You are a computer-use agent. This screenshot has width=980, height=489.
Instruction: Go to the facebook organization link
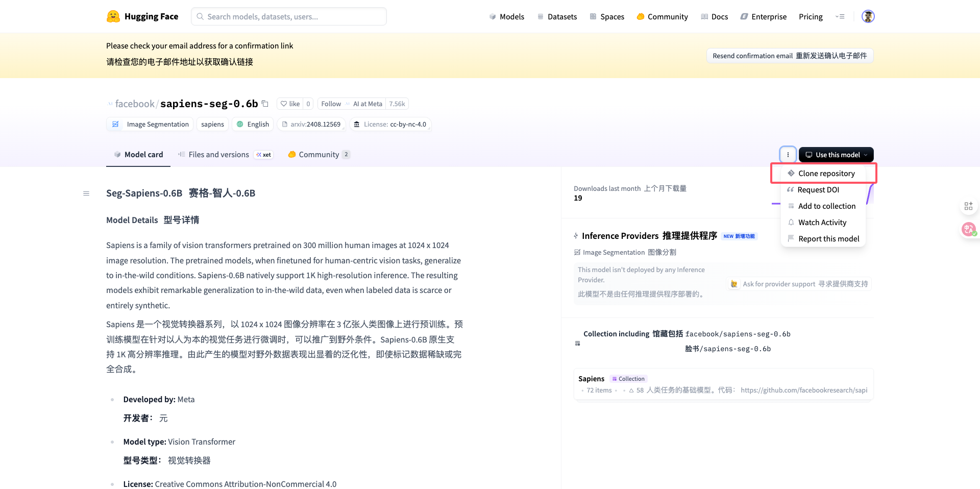tap(135, 104)
